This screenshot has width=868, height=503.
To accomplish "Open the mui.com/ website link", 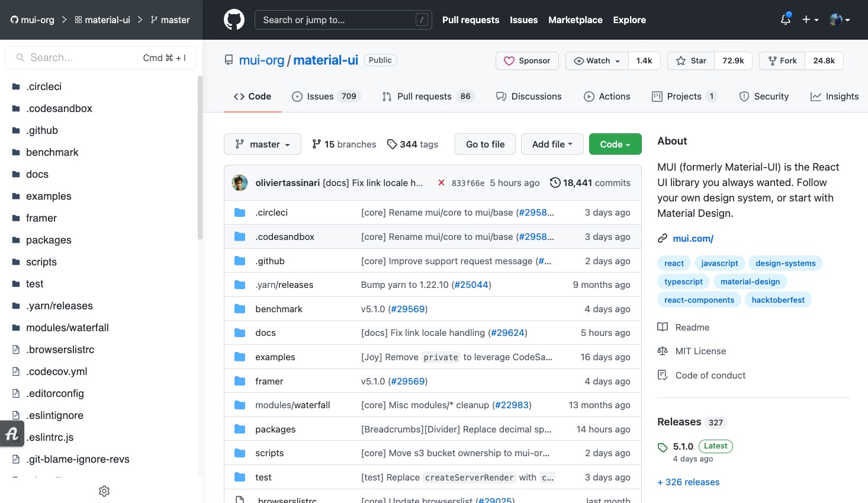I will (x=693, y=238).
